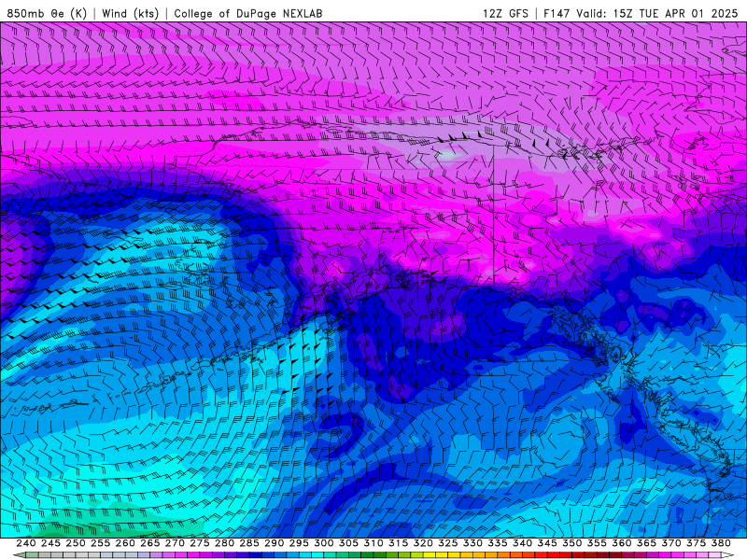Click the 315 colorbar label
Viewport: 747px width, 560px height.
(x=398, y=543)
